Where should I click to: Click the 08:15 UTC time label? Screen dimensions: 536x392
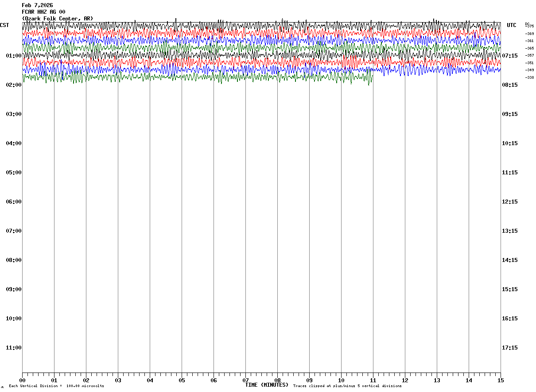pyautogui.click(x=509, y=85)
